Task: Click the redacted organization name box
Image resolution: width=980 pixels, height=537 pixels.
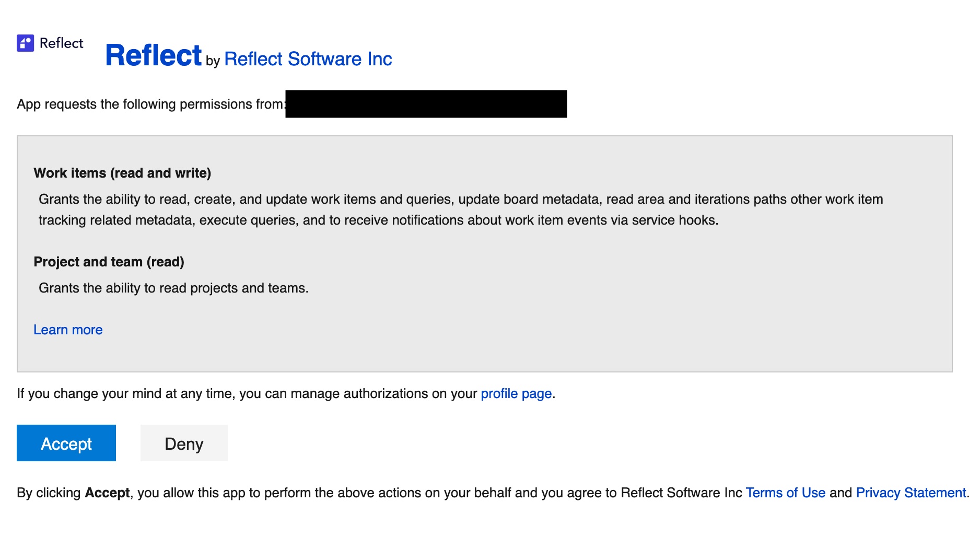Action: tap(426, 103)
